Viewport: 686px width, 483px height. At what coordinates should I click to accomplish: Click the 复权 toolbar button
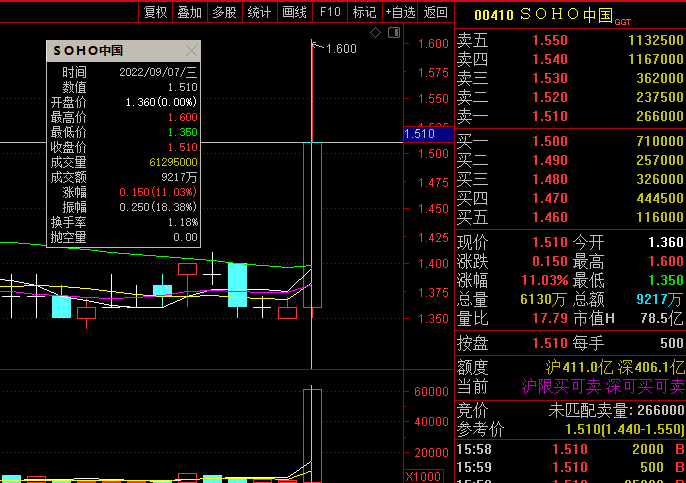pos(155,12)
